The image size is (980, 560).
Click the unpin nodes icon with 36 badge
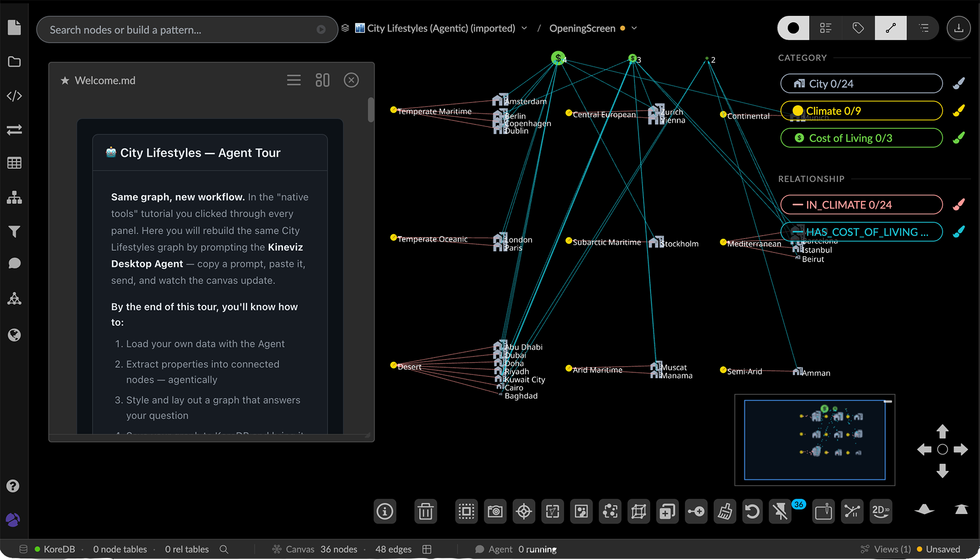(781, 511)
